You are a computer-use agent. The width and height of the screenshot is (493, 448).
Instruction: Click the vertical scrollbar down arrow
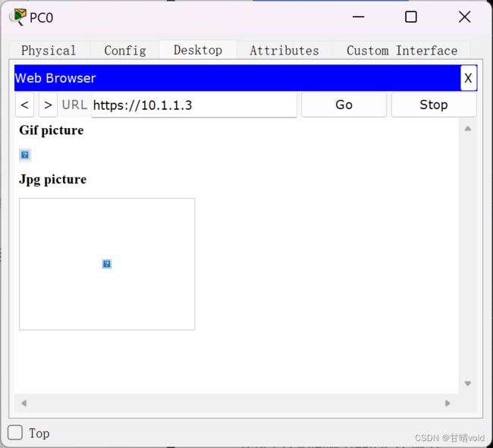[468, 384]
